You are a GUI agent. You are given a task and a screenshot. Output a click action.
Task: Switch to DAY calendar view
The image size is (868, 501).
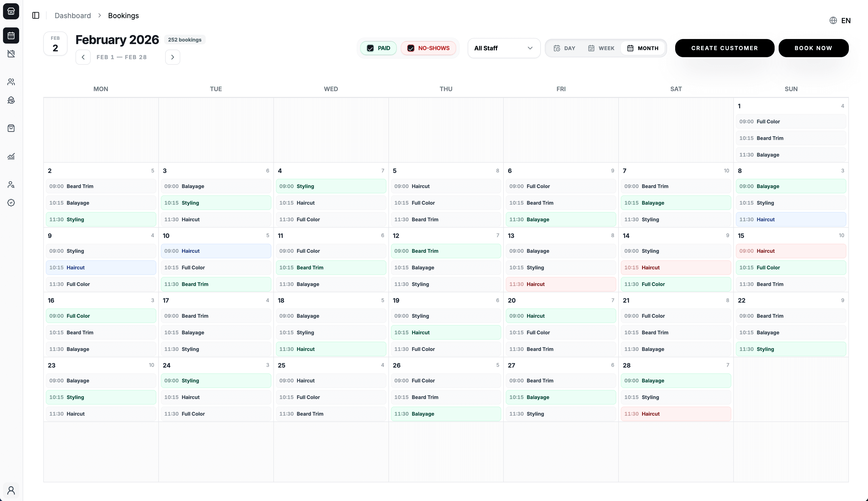pyautogui.click(x=565, y=48)
